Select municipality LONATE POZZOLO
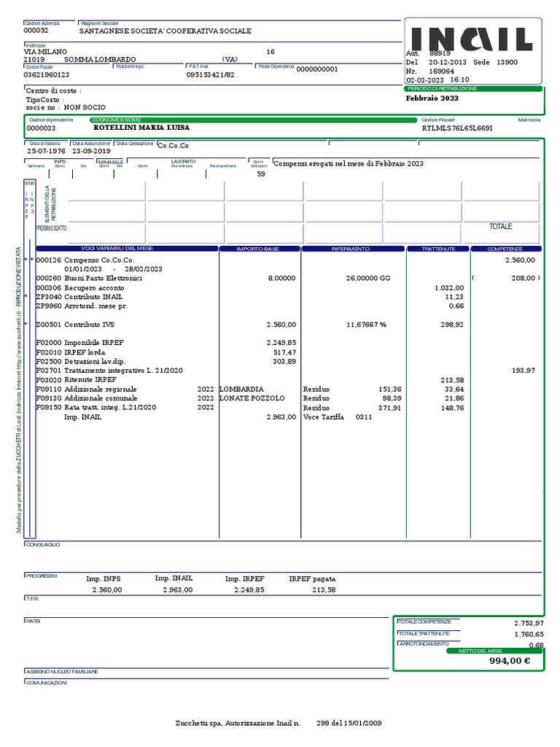The height and width of the screenshot is (747, 560). pyautogui.click(x=252, y=398)
